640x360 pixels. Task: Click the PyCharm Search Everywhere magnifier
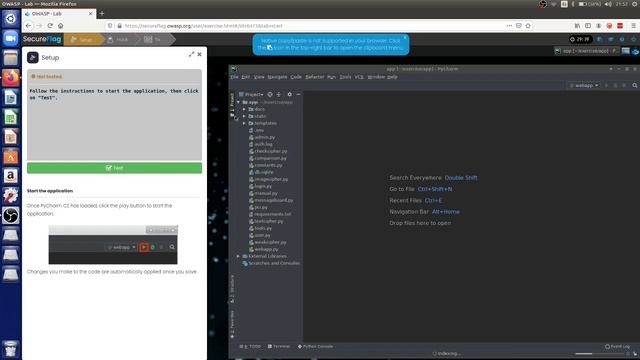(634, 85)
